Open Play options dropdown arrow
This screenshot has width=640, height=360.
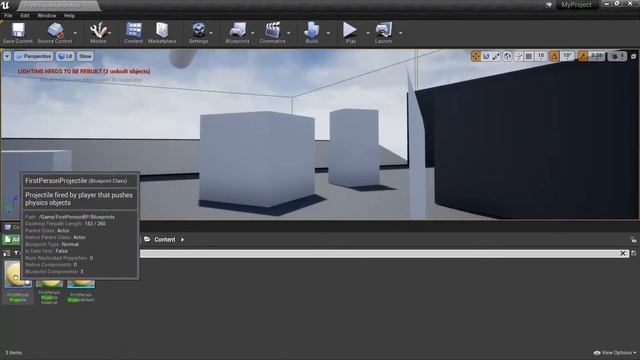[x=368, y=33]
